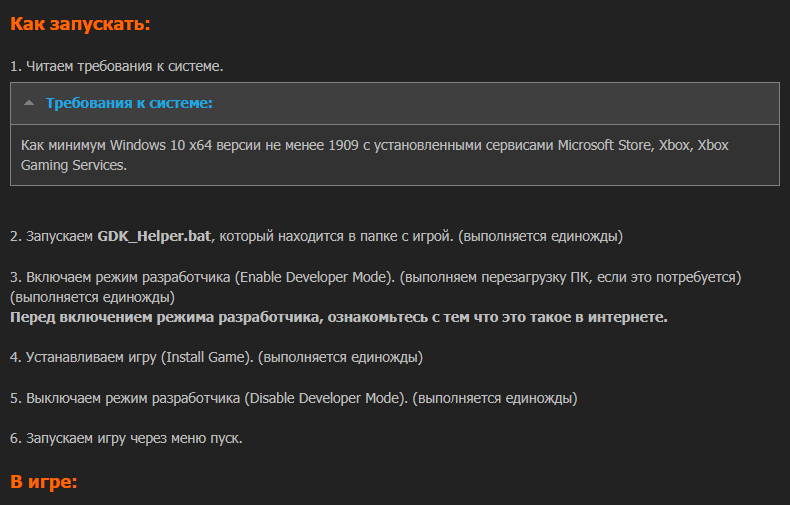This screenshot has width=790, height=505.
Task: Select the bold GDK_Helper.bat filename
Action: 154,236
